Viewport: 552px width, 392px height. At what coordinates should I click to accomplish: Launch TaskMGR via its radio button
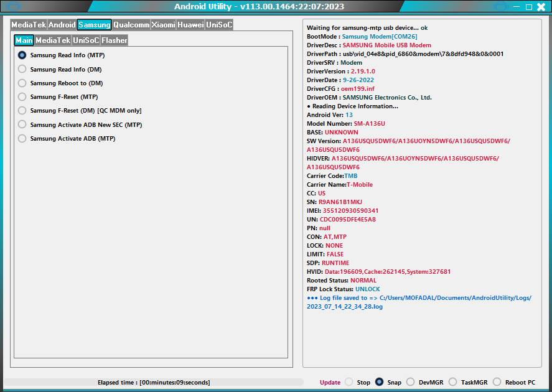click(452, 382)
